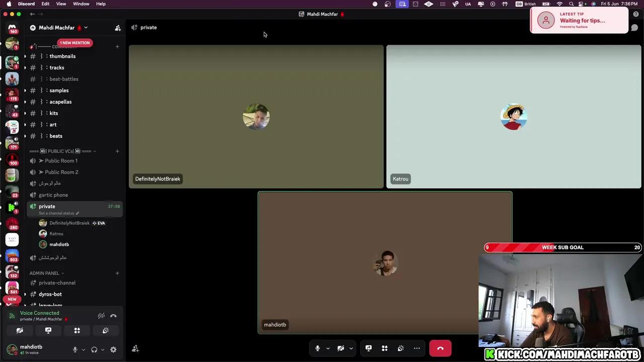Go back using the title bar arrow
The image size is (644, 362).
32,14
